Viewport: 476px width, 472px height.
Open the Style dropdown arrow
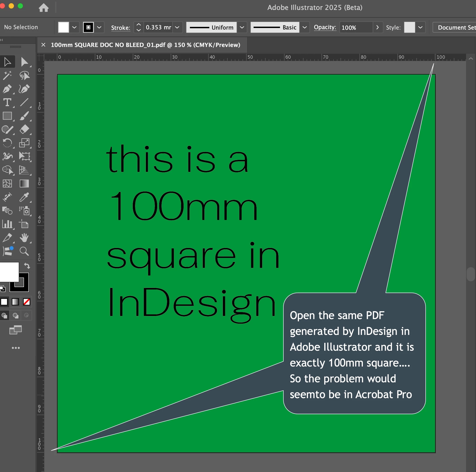click(x=420, y=27)
